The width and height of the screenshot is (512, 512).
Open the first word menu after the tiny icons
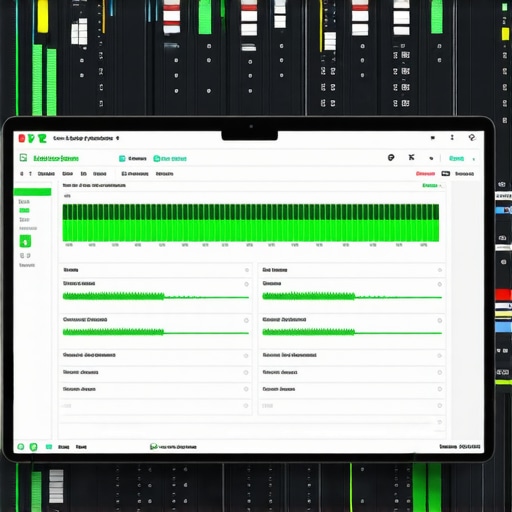46,174
